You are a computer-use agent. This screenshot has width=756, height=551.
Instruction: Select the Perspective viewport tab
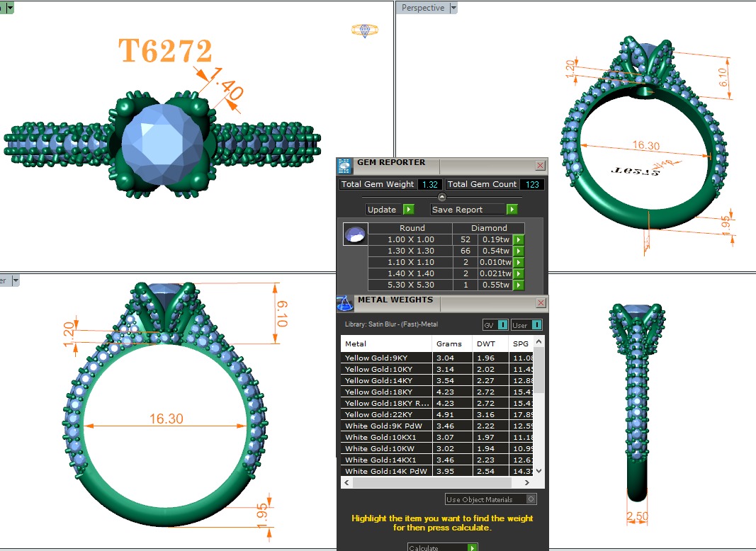click(423, 8)
